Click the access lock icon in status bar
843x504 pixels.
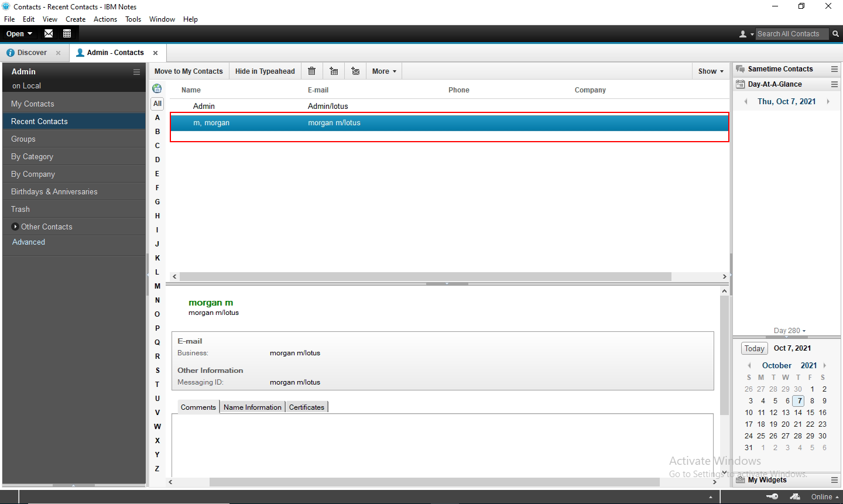point(795,496)
